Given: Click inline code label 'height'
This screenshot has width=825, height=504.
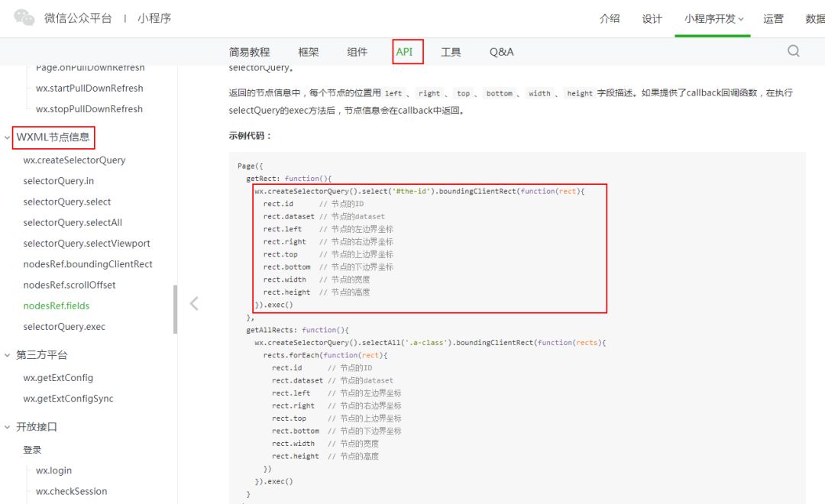Looking at the screenshot, I should click(x=580, y=93).
